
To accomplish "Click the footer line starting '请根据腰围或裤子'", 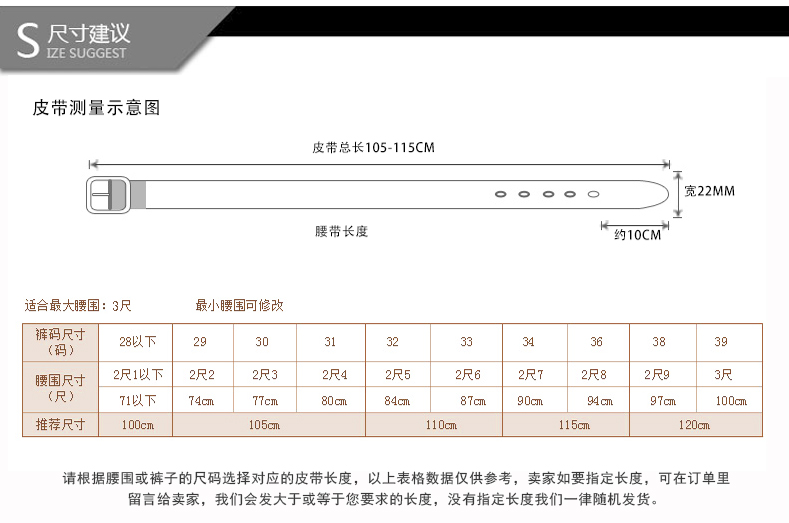I will click(x=396, y=478).
